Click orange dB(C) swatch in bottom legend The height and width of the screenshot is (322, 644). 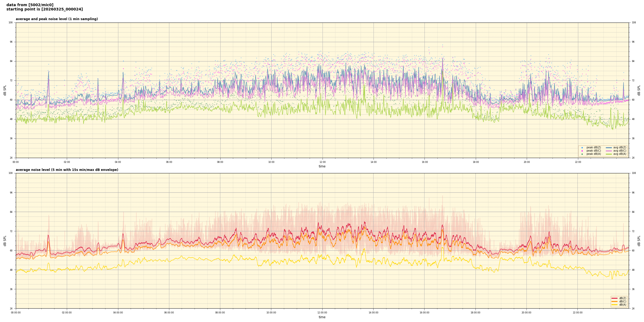coord(614,301)
